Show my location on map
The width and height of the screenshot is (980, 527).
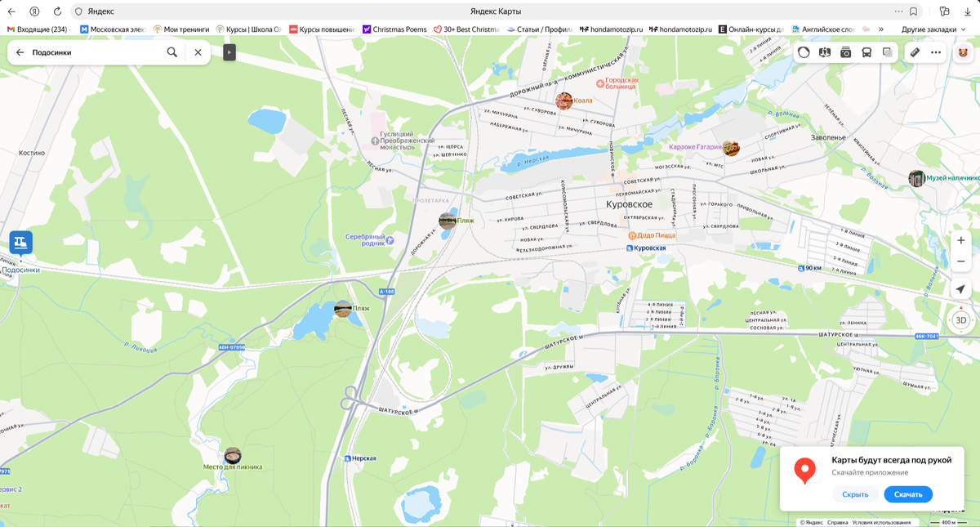(x=961, y=289)
